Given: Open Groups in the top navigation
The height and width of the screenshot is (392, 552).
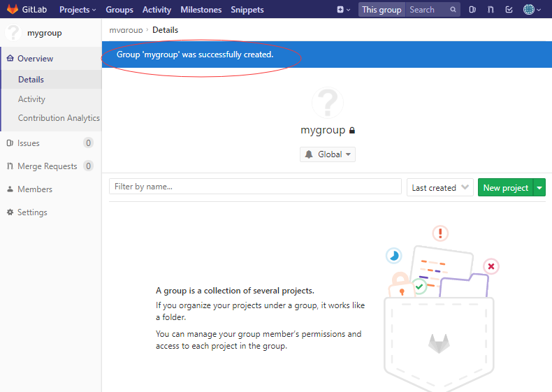Looking at the screenshot, I should [x=119, y=10].
